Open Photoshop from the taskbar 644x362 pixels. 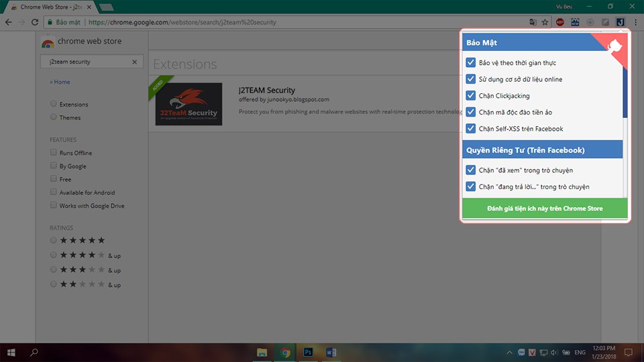[308, 352]
